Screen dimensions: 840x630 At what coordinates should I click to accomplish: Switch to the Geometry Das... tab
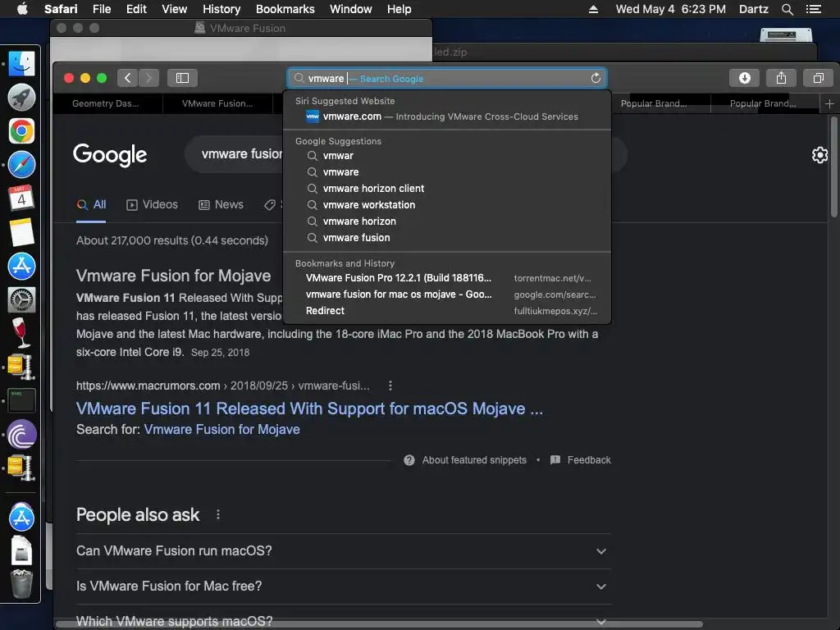(x=107, y=103)
